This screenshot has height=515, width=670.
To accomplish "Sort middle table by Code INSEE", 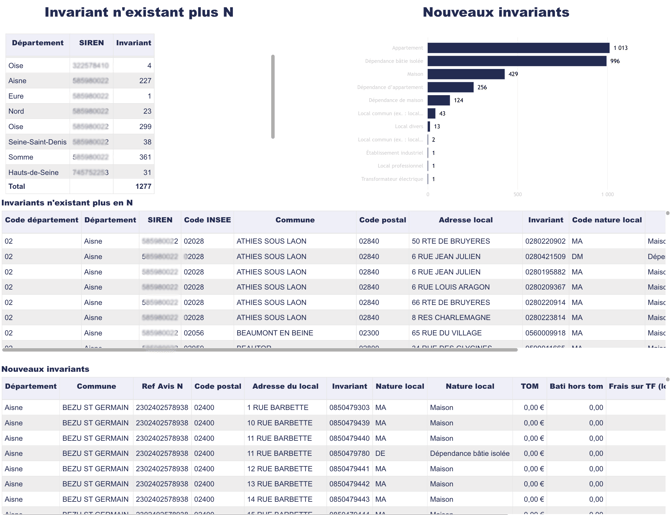I will coord(207,220).
